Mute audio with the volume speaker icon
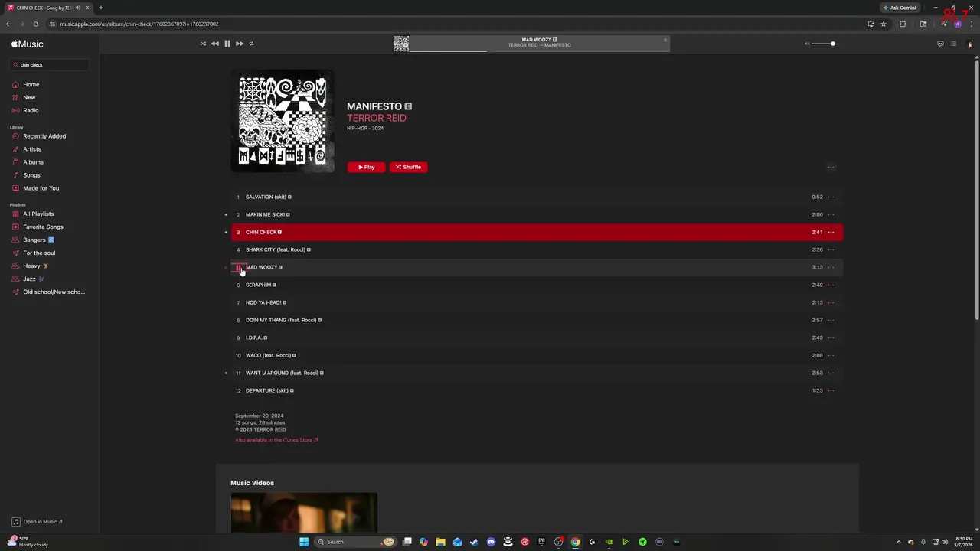980x551 pixels. pos(806,44)
